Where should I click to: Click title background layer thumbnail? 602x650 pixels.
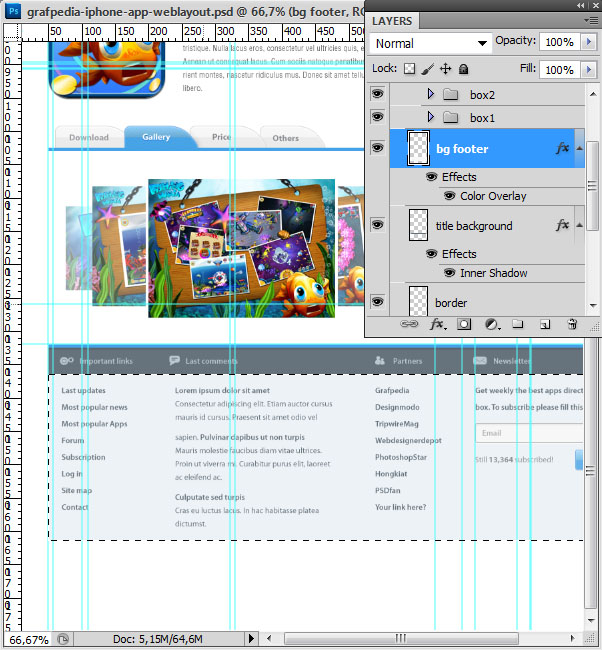418,225
